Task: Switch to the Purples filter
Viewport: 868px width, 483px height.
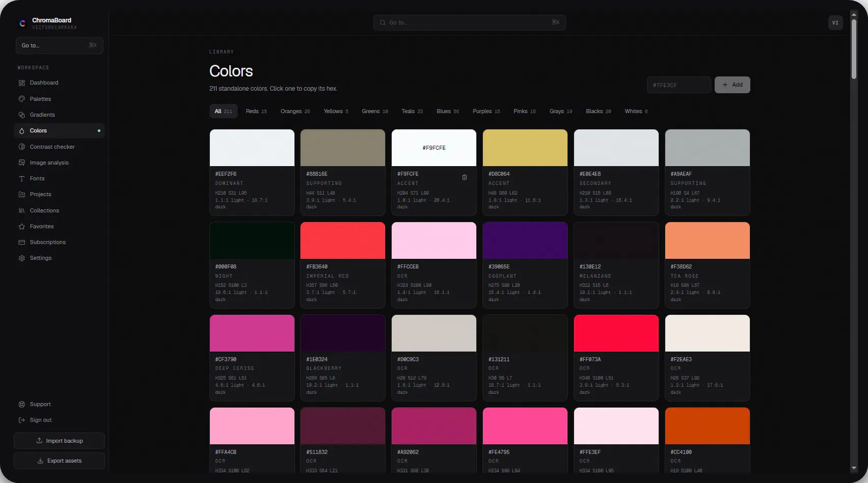Action: click(x=486, y=111)
